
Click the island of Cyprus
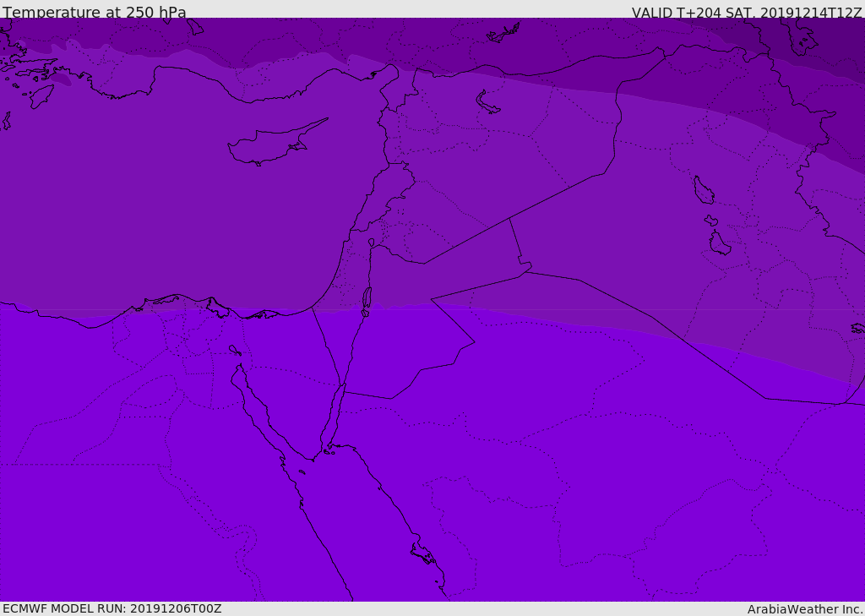pos(274,144)
